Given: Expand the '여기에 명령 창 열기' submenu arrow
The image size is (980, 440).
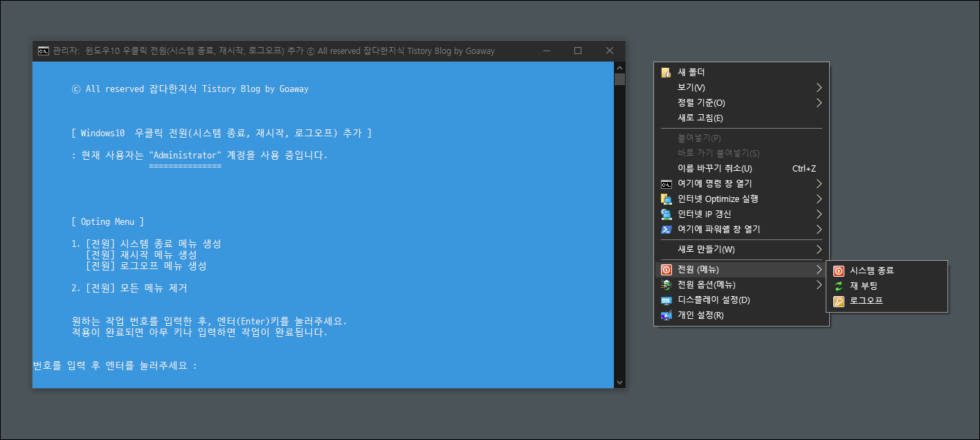Looking at the screenshot, I should 819,184.
